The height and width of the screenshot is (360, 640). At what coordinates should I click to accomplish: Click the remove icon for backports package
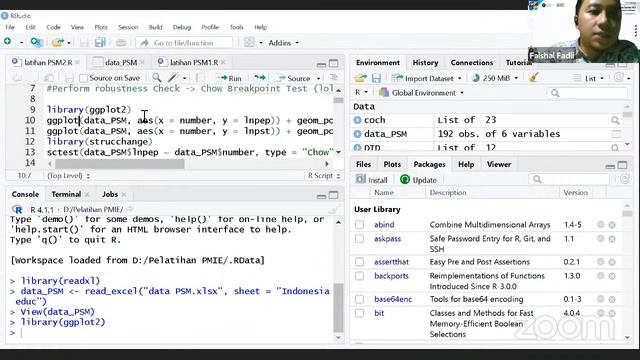[612, 276]
